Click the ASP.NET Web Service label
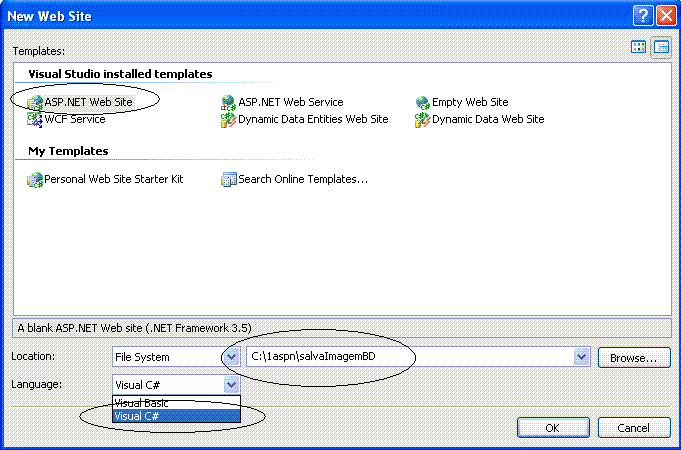Image resolution: width=681 pixels, height=450 pixels. (291, 103)
